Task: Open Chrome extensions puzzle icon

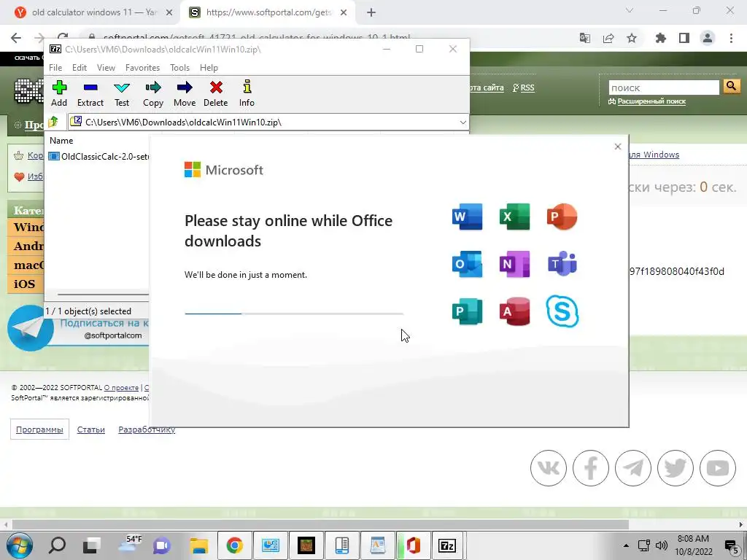Action: click(660, 38)
